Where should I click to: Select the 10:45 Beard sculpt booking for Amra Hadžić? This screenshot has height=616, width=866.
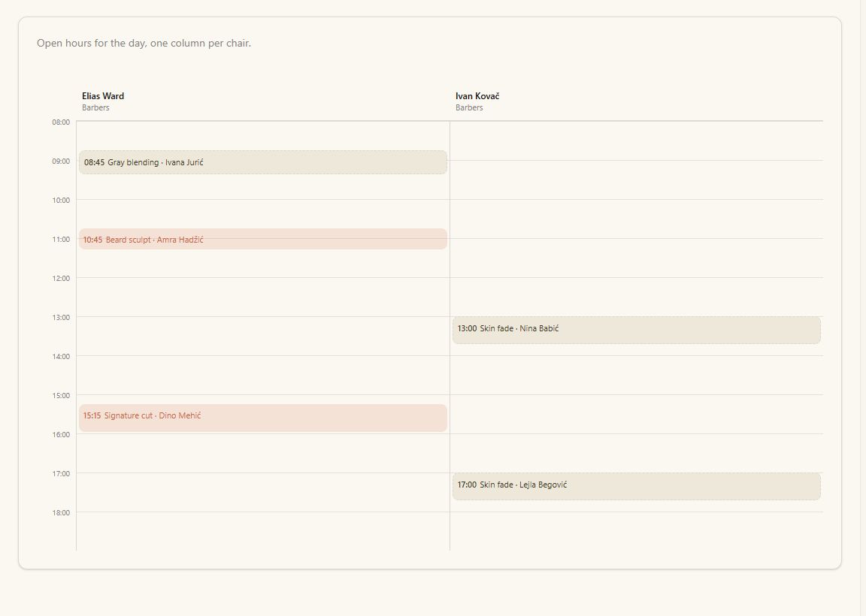263,239
